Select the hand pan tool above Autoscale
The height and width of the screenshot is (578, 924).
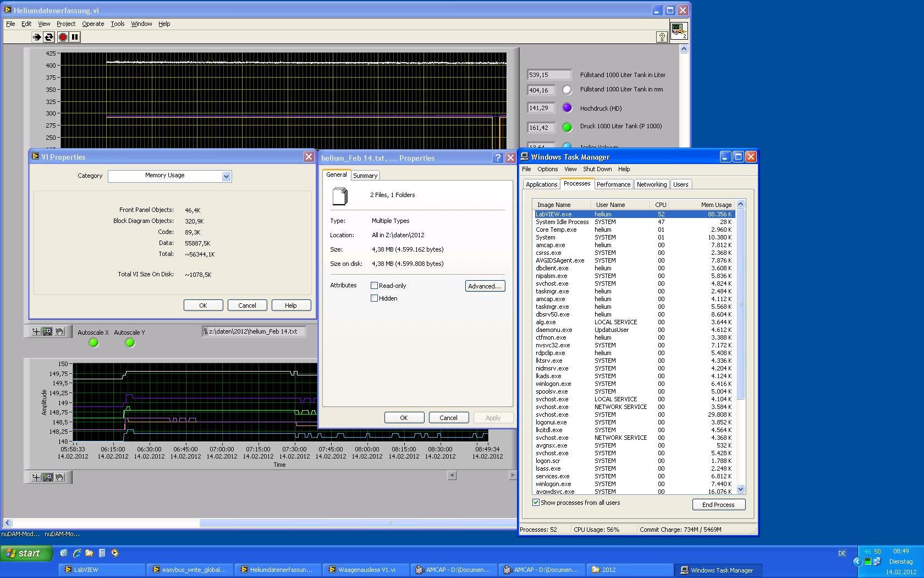point(60,331)
